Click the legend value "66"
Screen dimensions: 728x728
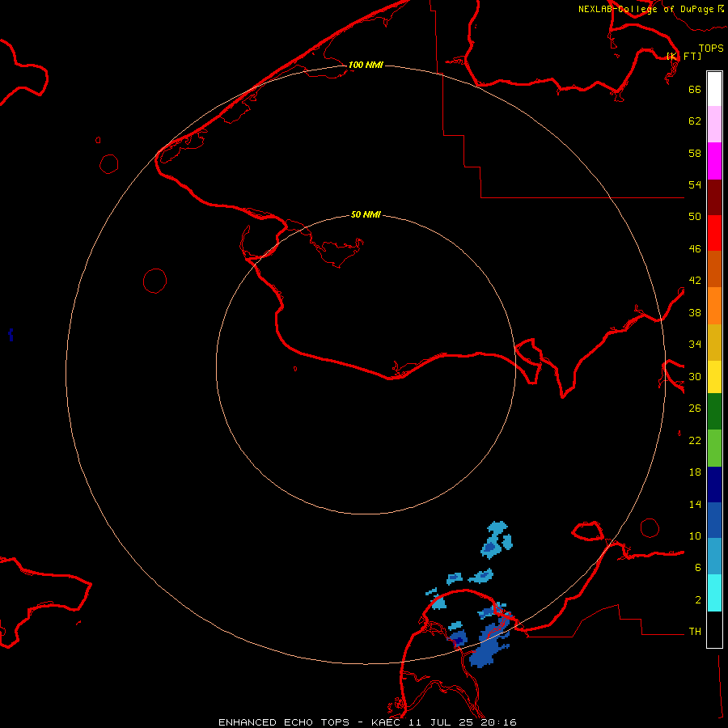click(695, 89)
